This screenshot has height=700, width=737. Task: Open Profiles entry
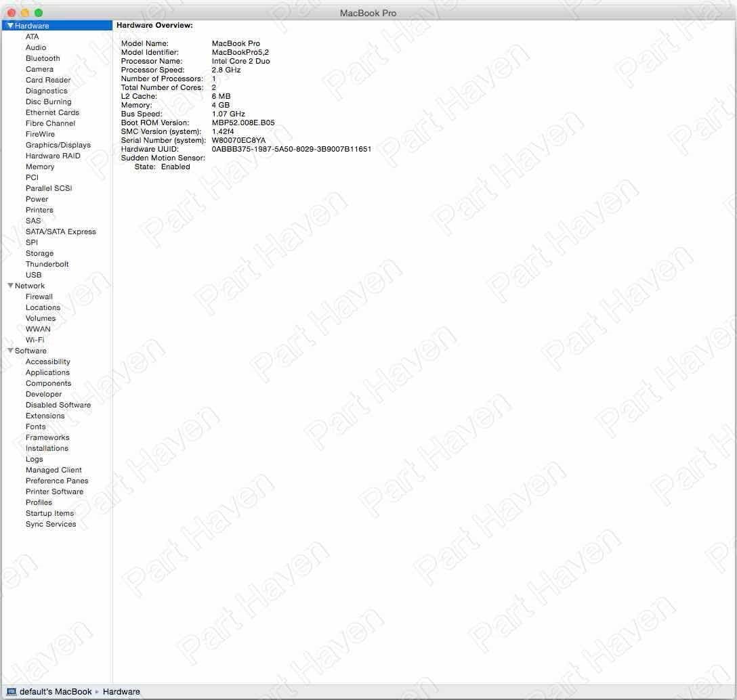pyautogui.click(x=39, y=502)
